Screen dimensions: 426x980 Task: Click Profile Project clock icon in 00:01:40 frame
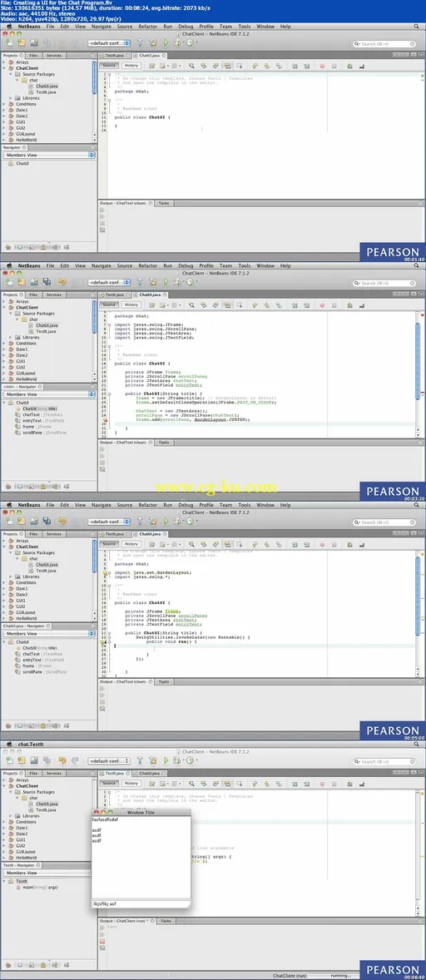tap(190, 43)
